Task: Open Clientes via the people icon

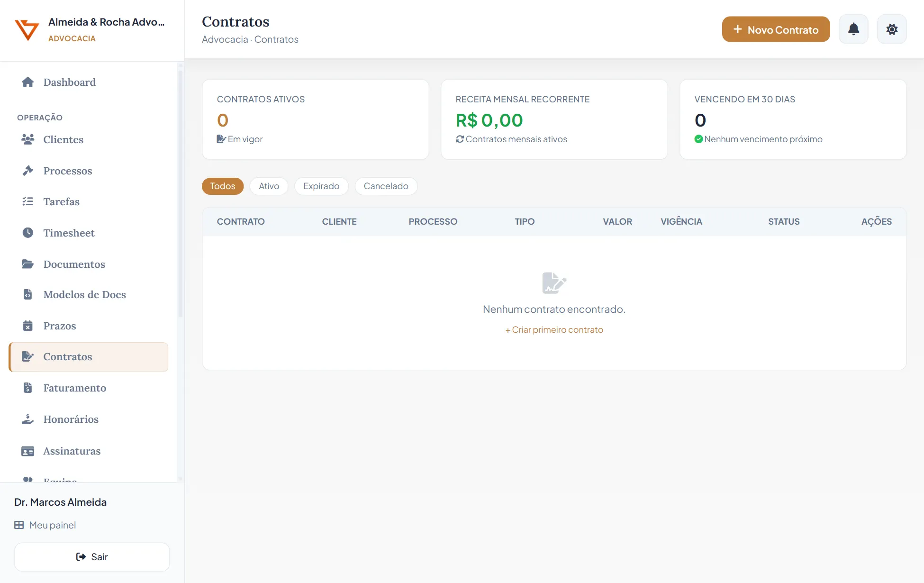Action: coord(28,139)
